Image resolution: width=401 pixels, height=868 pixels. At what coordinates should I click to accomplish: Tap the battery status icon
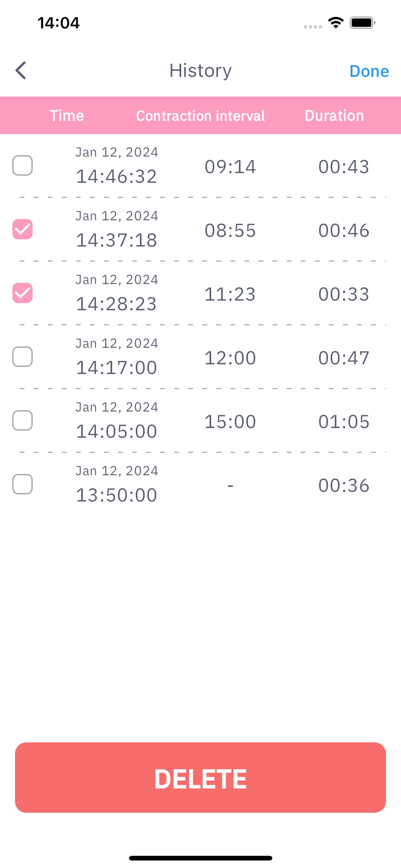coord(362,22)
